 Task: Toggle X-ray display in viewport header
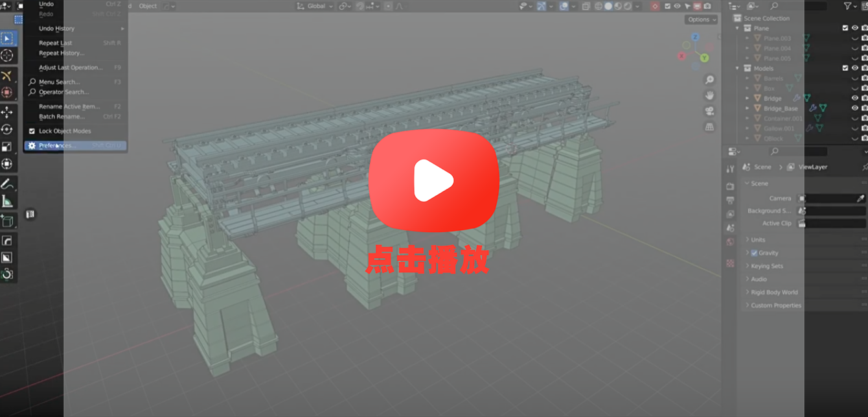click(x=586, y=6)
